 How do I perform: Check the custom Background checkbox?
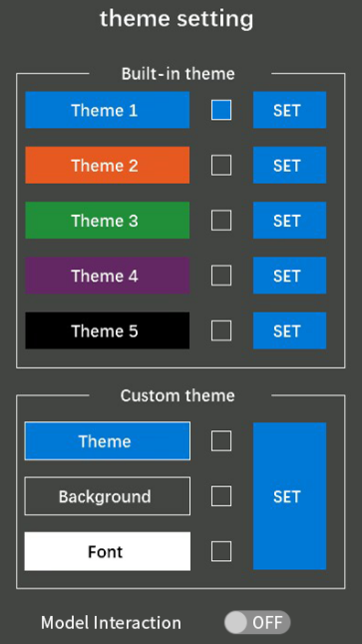coord(221,496)
